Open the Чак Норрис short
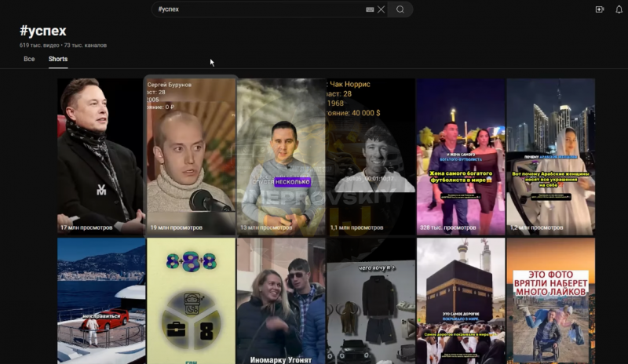 (371, 156)
